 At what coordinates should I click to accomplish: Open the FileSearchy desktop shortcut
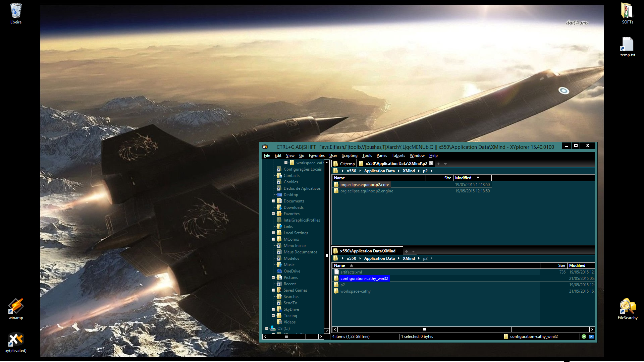click(x=627, y=306)
